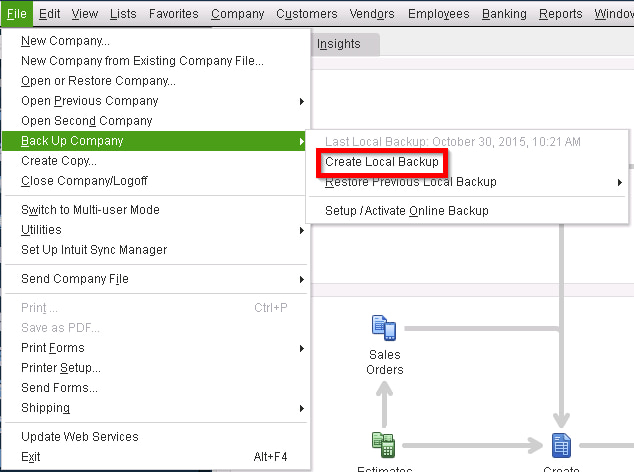Open the Sales Orders icon
Viewport: 634px width, 472px height.
coord(384,328)
